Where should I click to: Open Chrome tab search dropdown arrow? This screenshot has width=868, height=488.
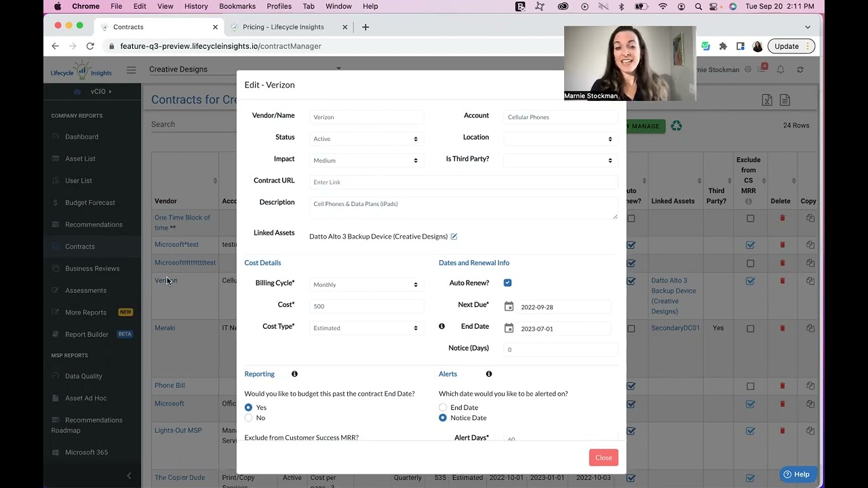click(x=808, y=27)
